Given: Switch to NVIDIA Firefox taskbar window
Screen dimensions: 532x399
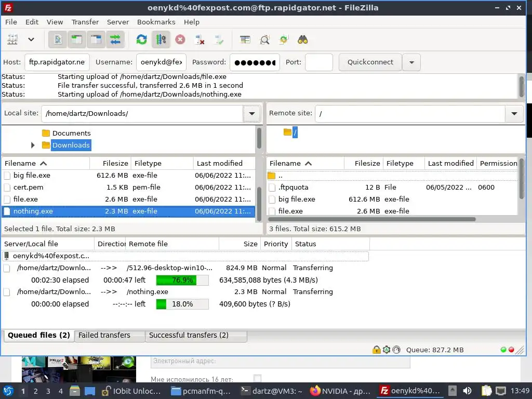Looking at the screenshot, I should [340, 391].
